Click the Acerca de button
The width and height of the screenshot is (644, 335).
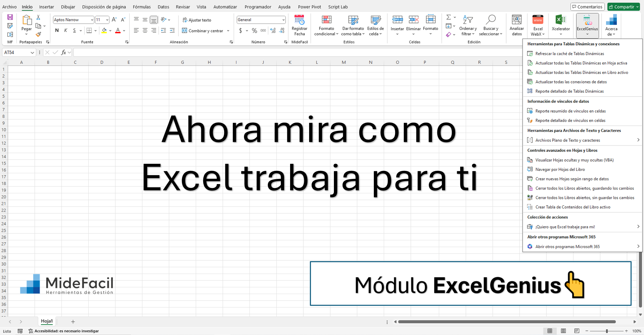[x=611, y=26]
